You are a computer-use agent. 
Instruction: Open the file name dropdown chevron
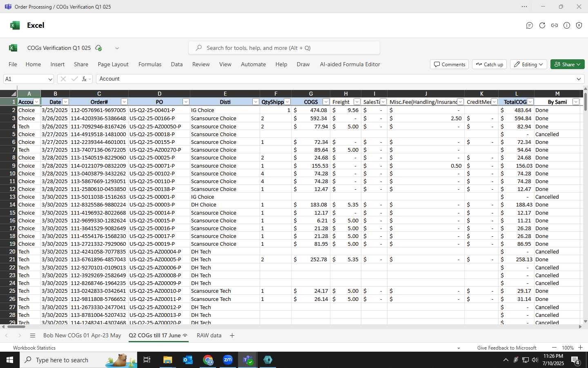(117, 48)
